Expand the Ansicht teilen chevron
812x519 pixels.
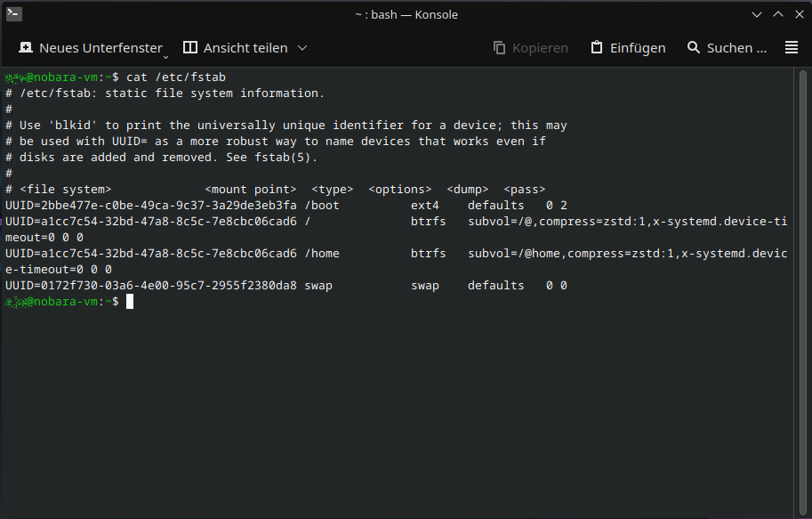point(302,48)
